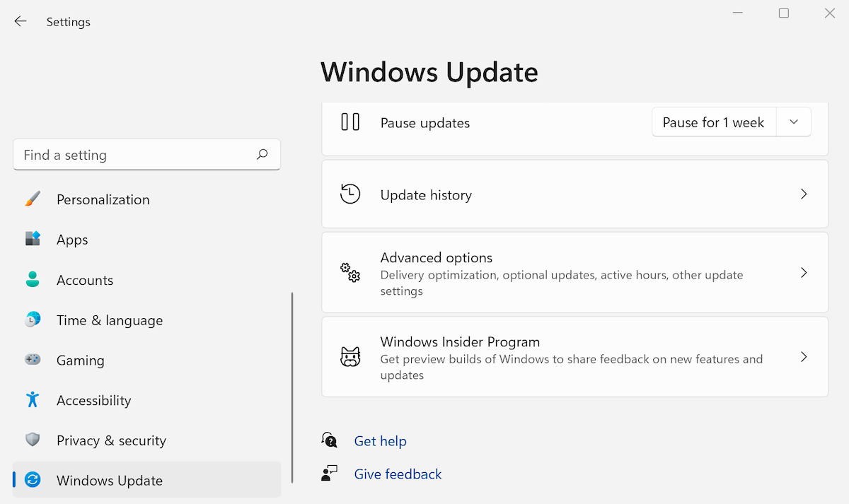Select the Give feedback link
This screenshot has width=849, height=504.
tap(398, 473)
